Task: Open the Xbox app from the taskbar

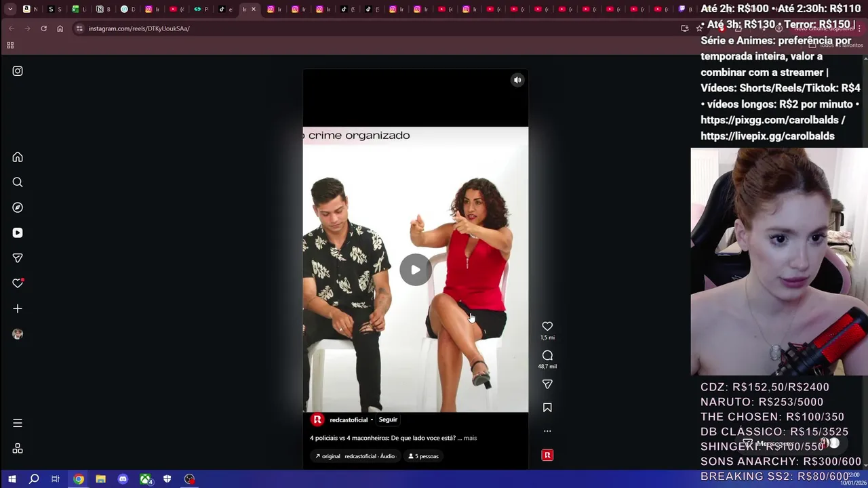Action: click(x=145, y=479)
